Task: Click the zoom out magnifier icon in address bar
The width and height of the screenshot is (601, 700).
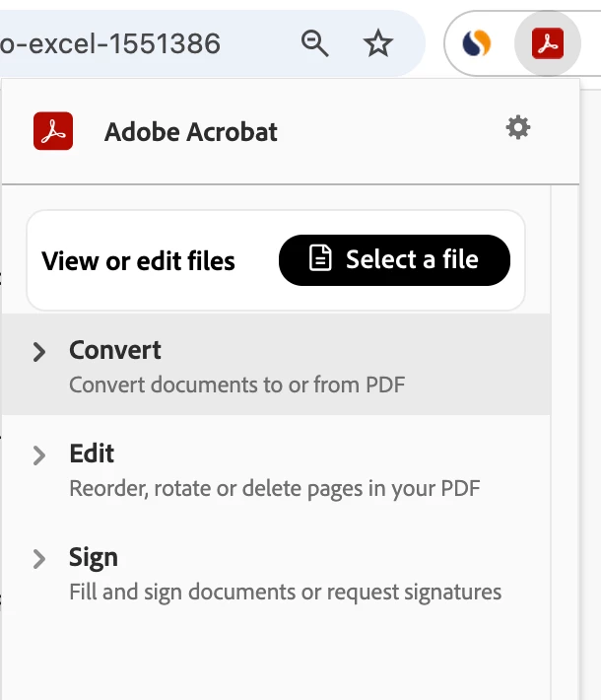Action: pos(314,43)
